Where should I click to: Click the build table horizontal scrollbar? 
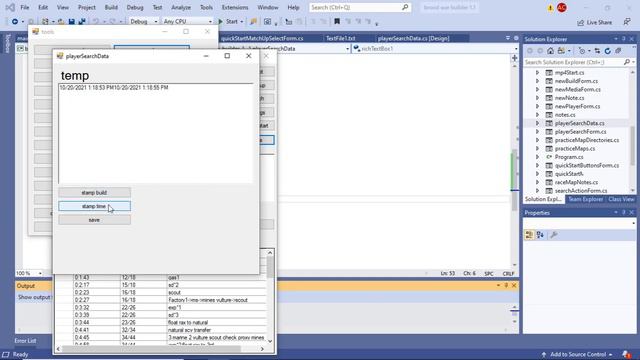click(x=160, y=349)
